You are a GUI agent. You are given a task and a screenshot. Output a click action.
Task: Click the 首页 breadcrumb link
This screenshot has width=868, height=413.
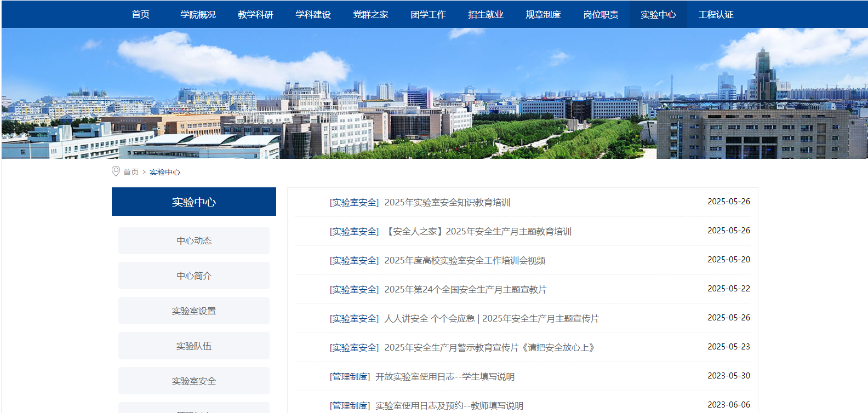tap(131, 172)
